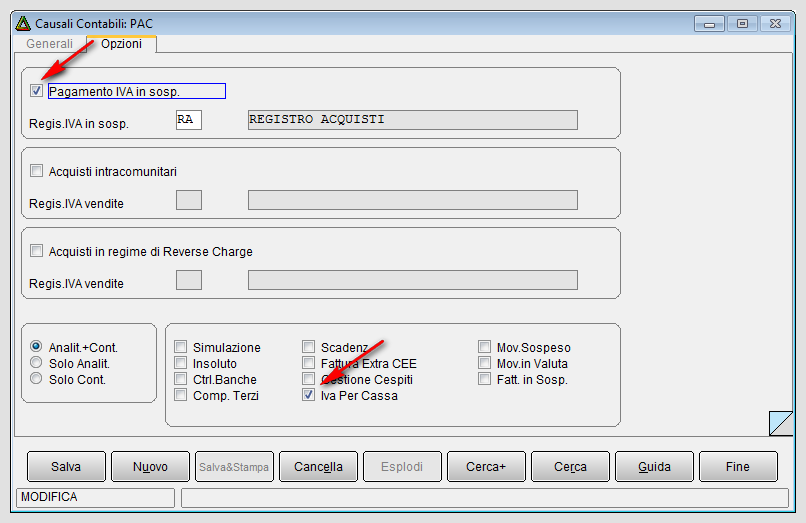806x523 pixels.
Task: Click the Cerca+ button
Action: [486, 466]
